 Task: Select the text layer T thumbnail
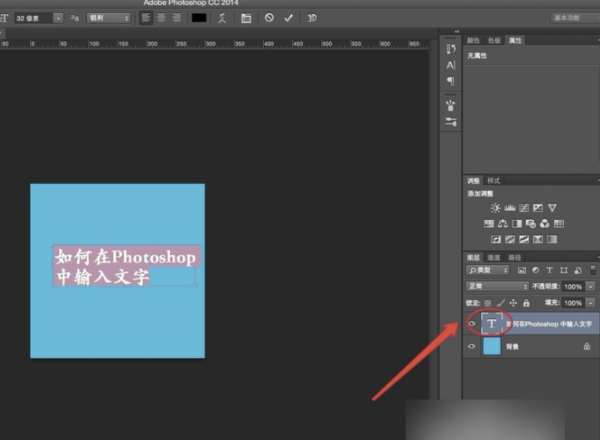click(492, 323)
